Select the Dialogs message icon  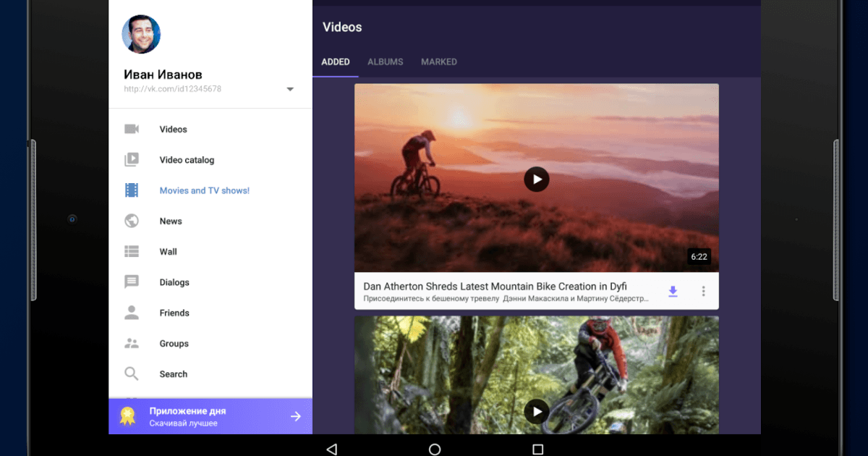coord(132,282)
